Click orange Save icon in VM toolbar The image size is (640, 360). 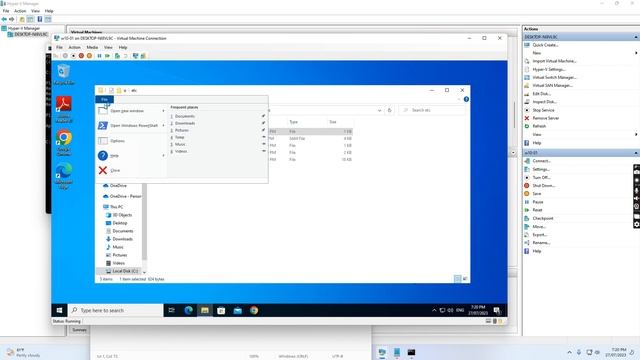89,56
